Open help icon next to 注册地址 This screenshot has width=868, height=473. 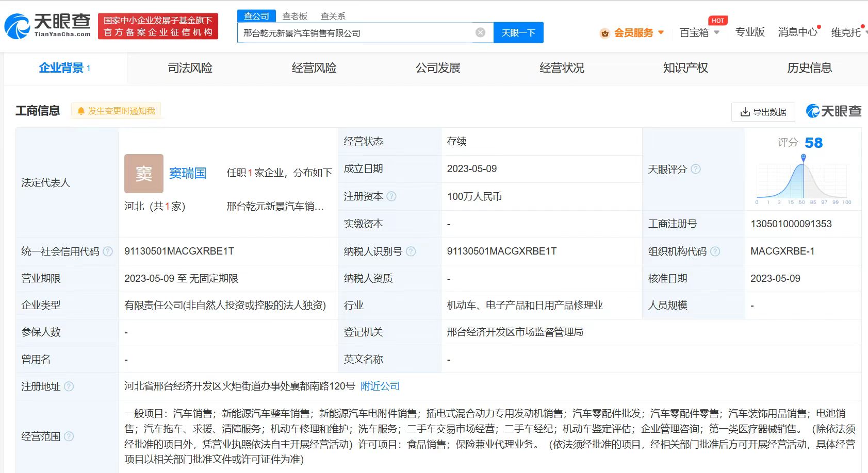pyautogui.click(x=69, y=386)
